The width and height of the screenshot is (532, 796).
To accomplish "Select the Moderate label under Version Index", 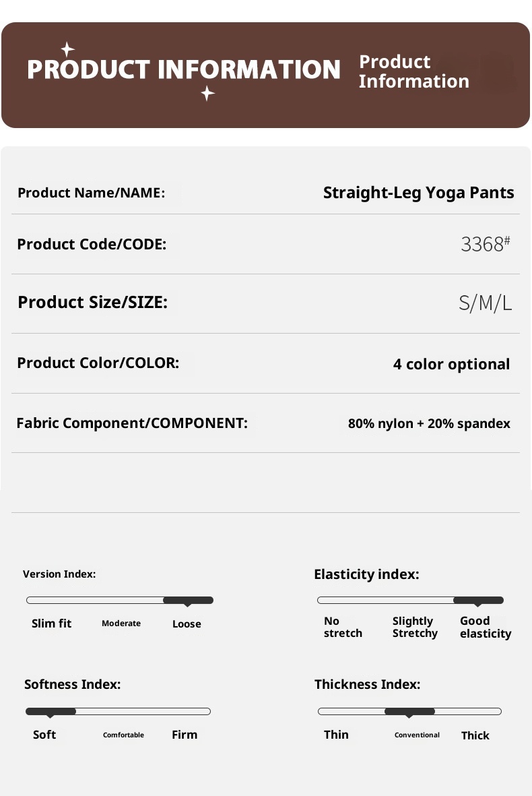I will point(121,623).
